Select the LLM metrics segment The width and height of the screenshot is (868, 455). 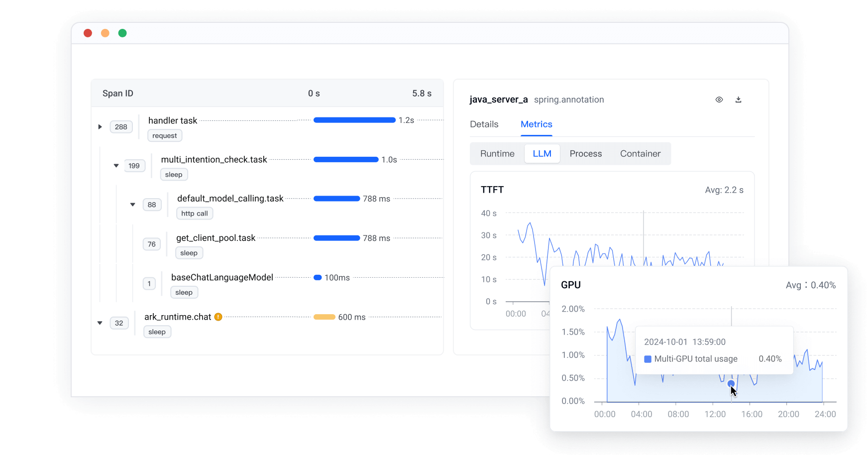point(542,154)
